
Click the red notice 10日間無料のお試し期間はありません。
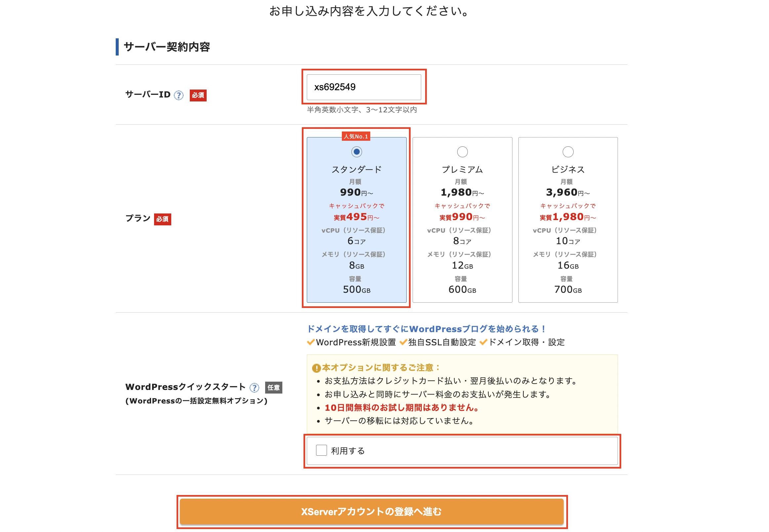[x=402, y=408]
